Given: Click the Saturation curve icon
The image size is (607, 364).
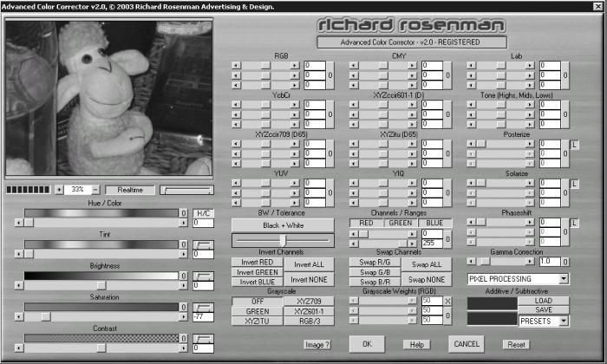Looking at the screenshot, I should pyautogui.click(x=203, y=307).
